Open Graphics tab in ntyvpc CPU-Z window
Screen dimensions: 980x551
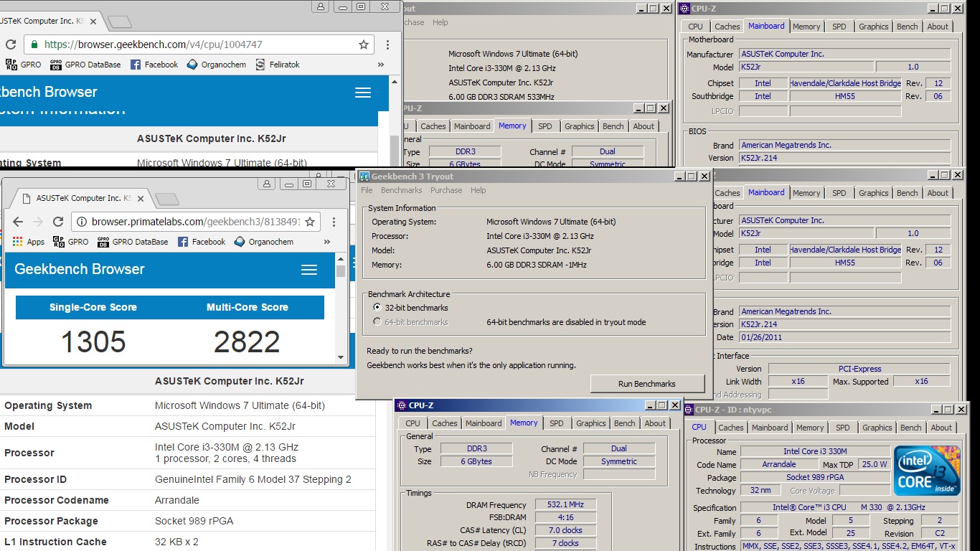[877, 428]
